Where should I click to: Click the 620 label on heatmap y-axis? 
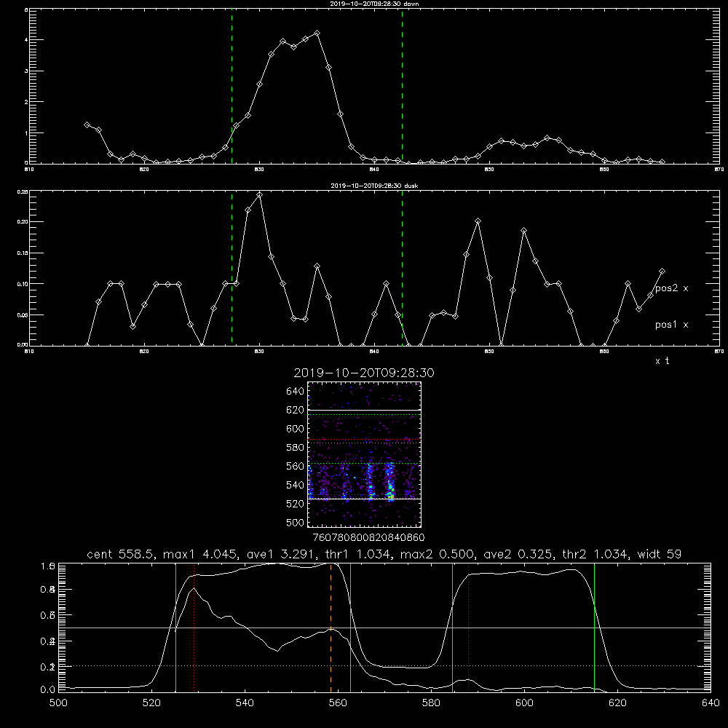[296, 410]
